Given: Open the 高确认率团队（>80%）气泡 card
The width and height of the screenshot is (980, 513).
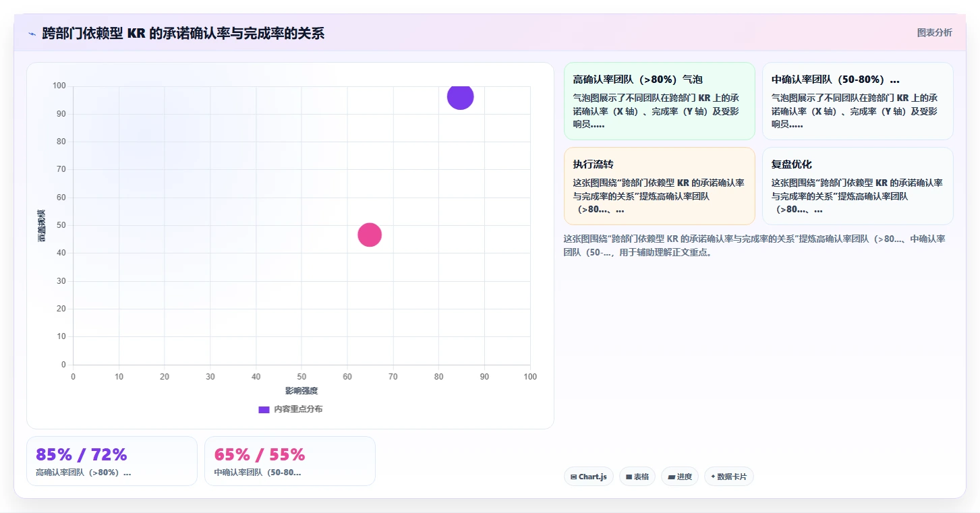Looking at the screenshot, I should click(x=659, y=101).
